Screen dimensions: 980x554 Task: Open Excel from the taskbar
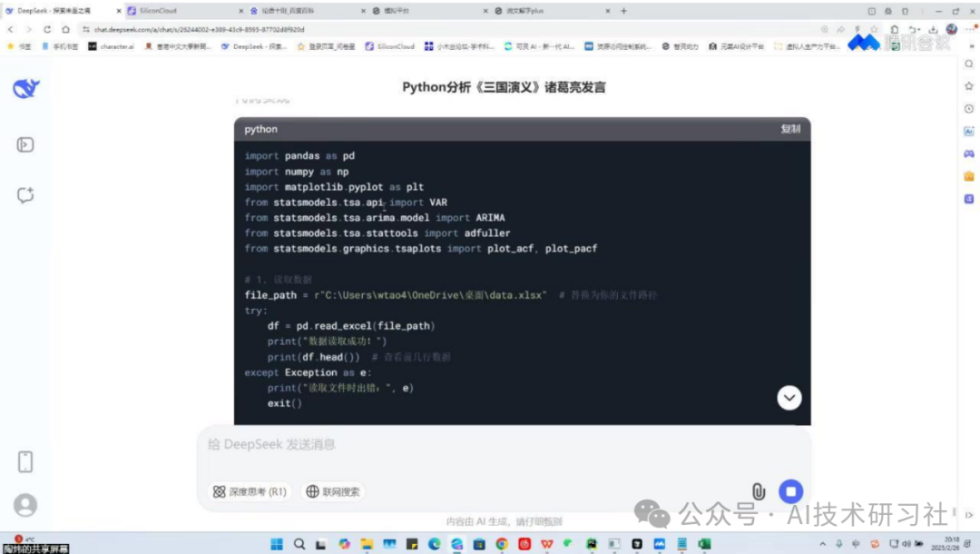point(704,544)
